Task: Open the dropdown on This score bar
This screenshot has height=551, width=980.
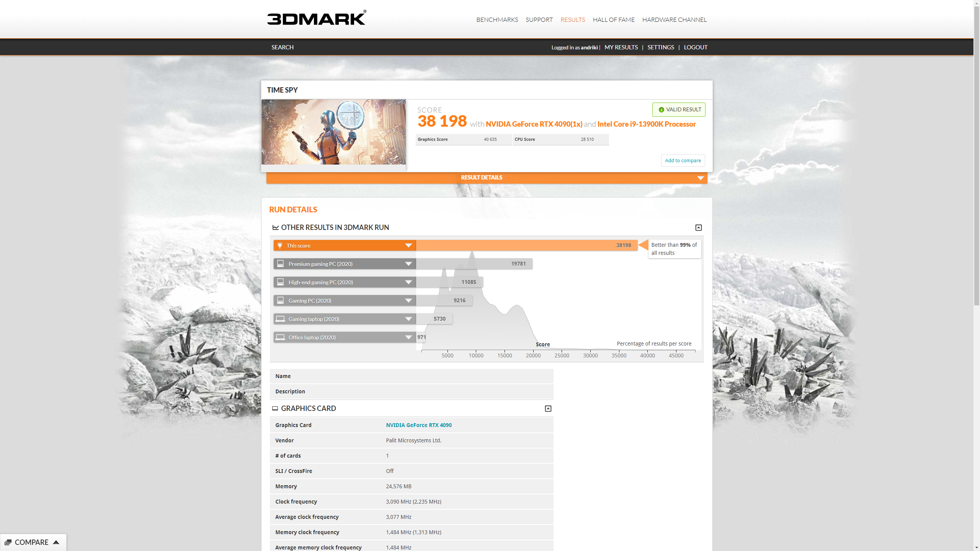Action: pyautogui.click(x=408, y=245)
